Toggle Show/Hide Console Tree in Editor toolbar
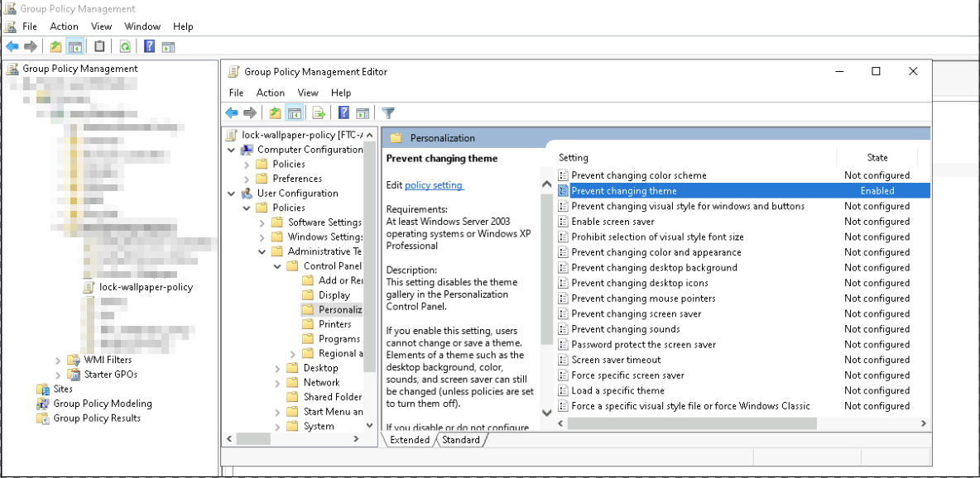The image size is (980, 478). (x=295, y=113)
